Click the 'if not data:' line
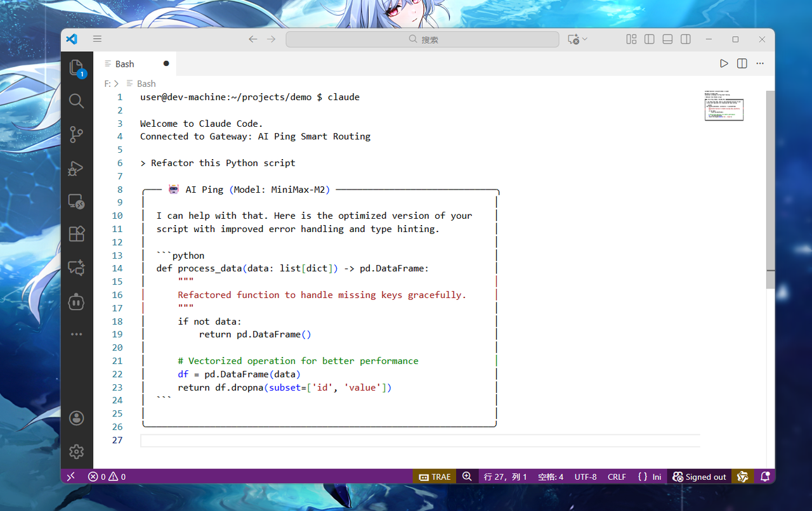 click(x=209, y=321)
